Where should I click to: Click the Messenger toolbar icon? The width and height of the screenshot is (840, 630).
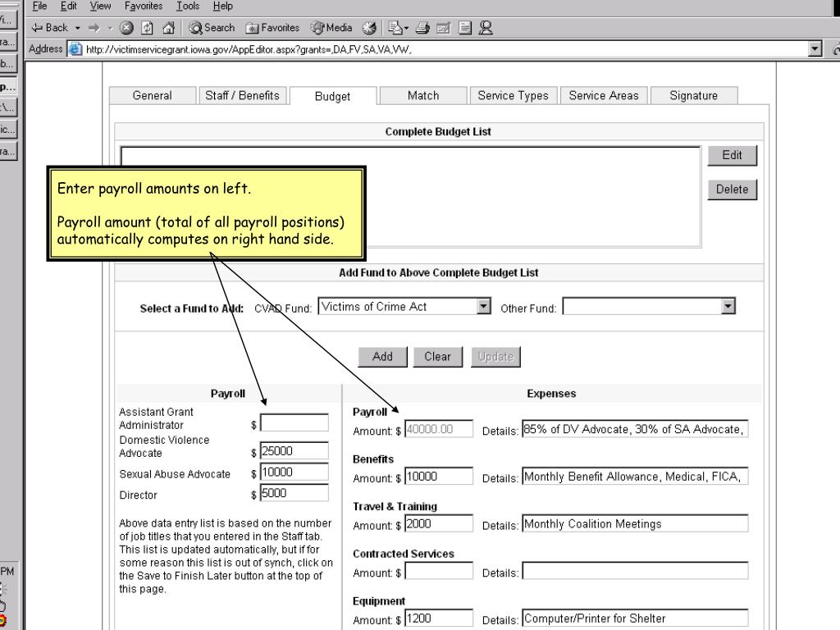coord(486,27)
